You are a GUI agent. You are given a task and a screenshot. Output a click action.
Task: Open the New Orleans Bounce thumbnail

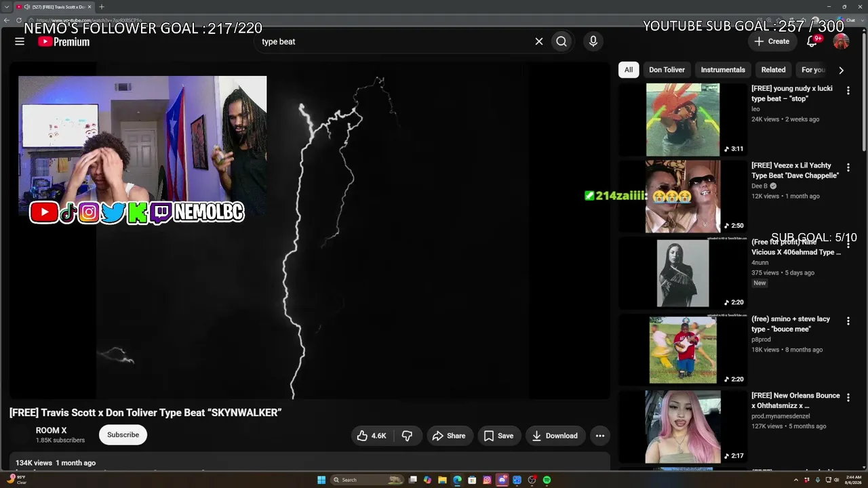tap(683, 427)
